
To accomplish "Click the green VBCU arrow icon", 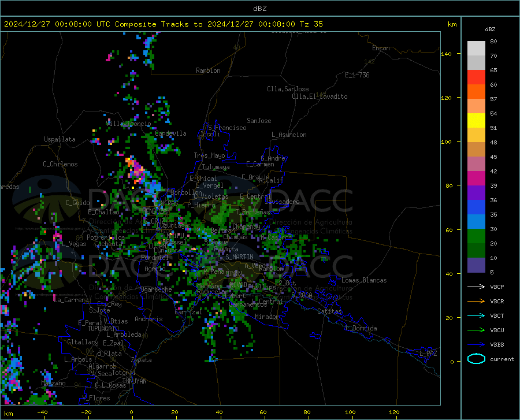I will [x=476, y=330].
